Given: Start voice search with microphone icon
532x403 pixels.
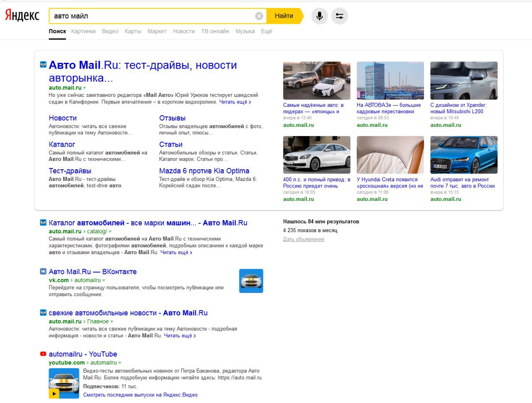Looking at the screenshot, I should click(x=319, y=16).
